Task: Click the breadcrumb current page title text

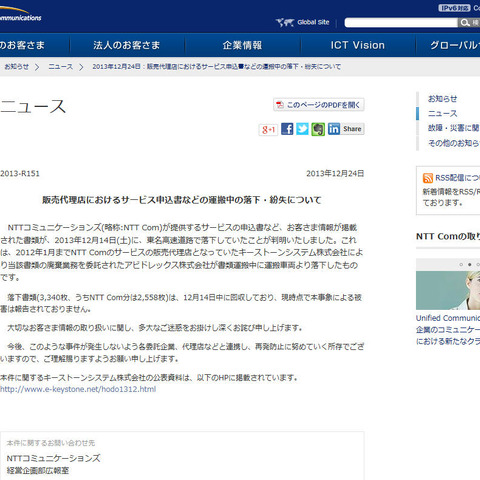Action: pyautogui.click(x=217, y=67)
